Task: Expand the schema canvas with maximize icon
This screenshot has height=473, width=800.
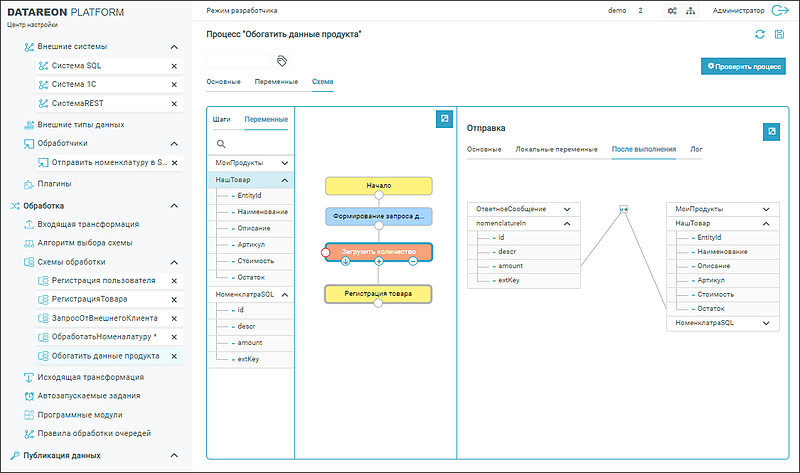Action: click(x=444, y=119)
